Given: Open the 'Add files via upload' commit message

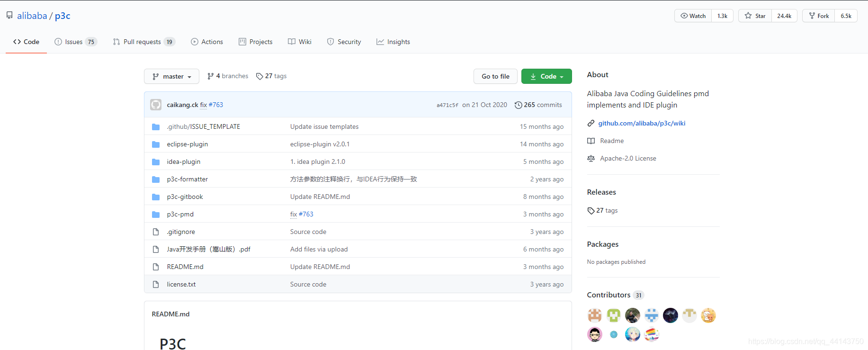Looking at the screenshot, I should pyautogui.click(x=319, y=249).
